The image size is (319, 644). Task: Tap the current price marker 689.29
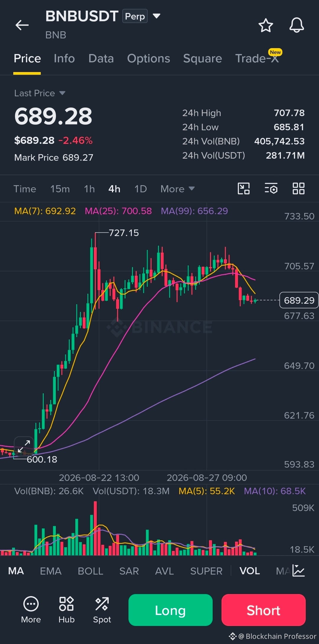click(x=299, y=300)
